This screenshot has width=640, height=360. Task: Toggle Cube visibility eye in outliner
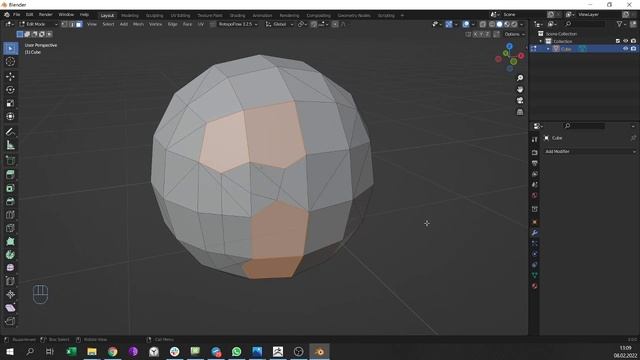[625, 49]
